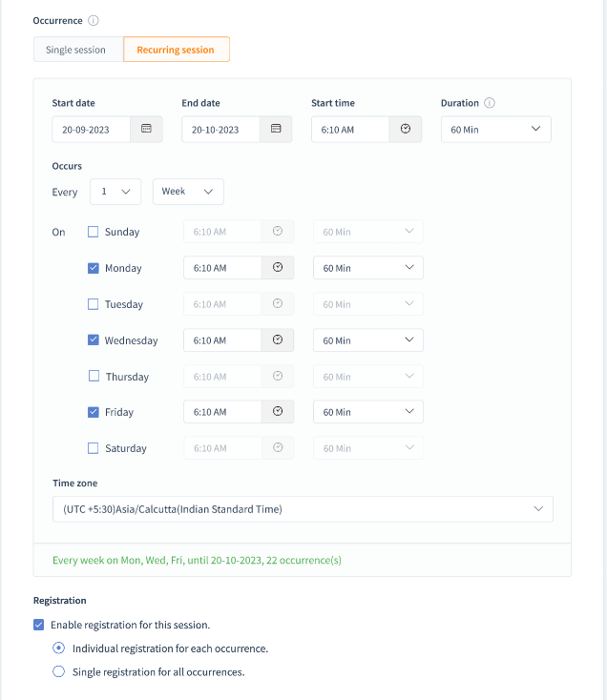Screen dimensions: 607x700
Task: Check the Sunday checkbox
Action: tap(94, 232)
